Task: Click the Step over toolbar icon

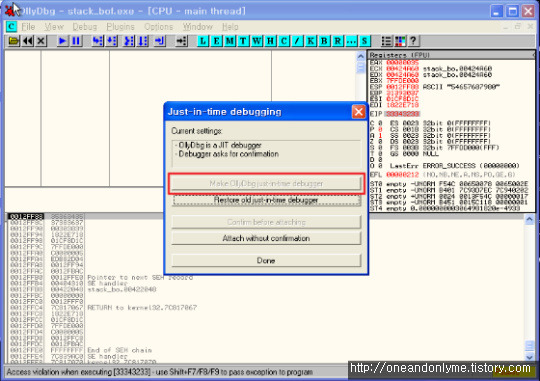Action: pos(112,41)
